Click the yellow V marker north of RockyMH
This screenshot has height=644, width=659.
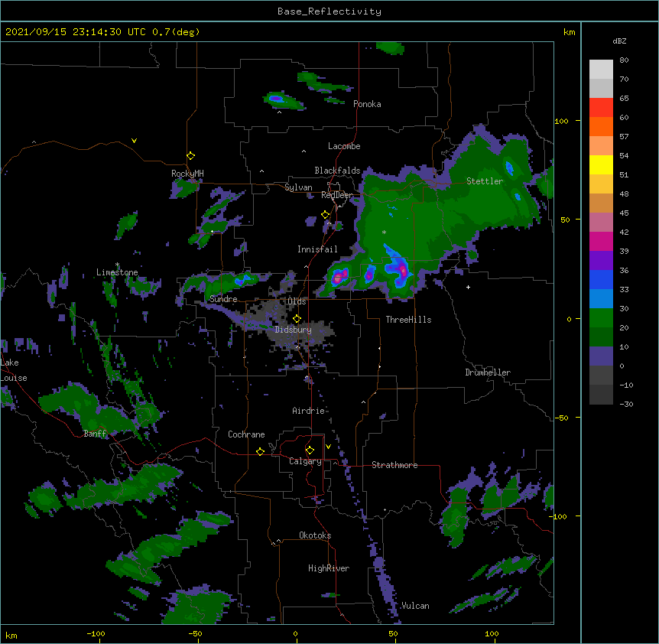coord(134,141)
